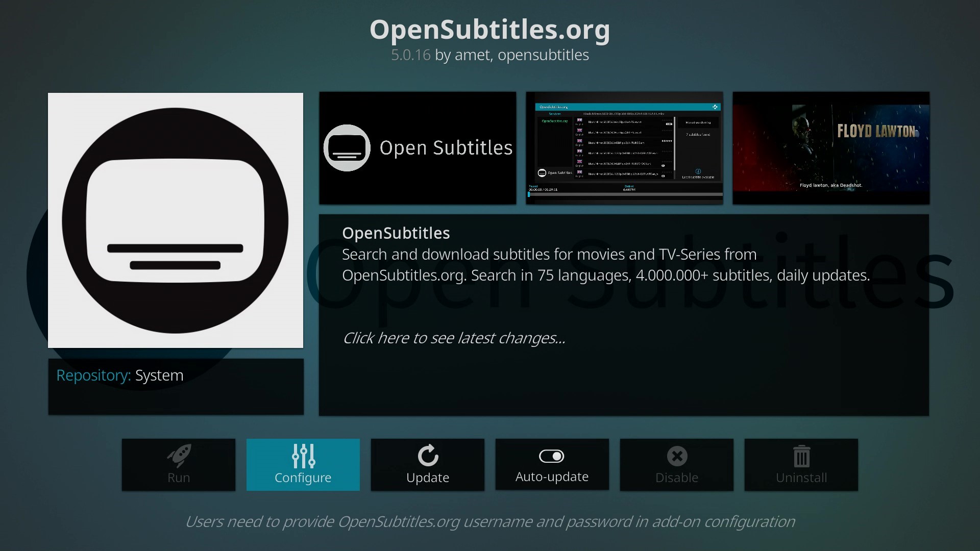Open the Open Subtitles banner thumbnail
This screenshot has width=980, height=551.
coord(418,148)
